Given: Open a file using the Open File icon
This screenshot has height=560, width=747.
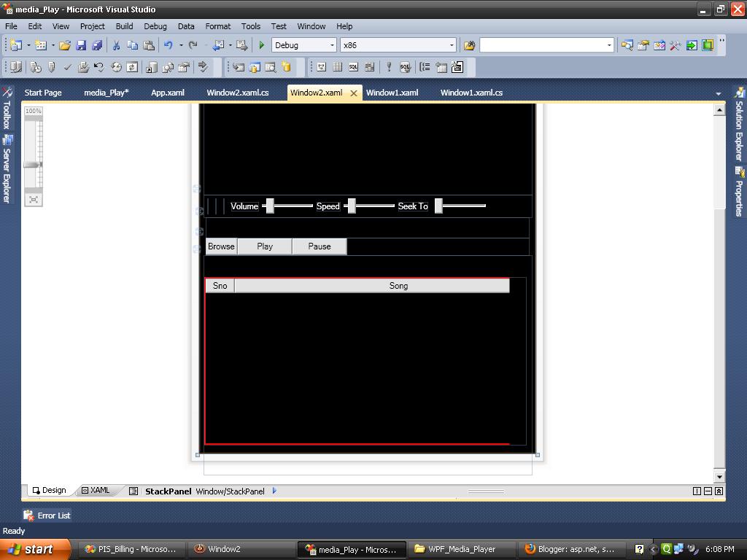Looking at the screenshot, I should pos(64,44).
